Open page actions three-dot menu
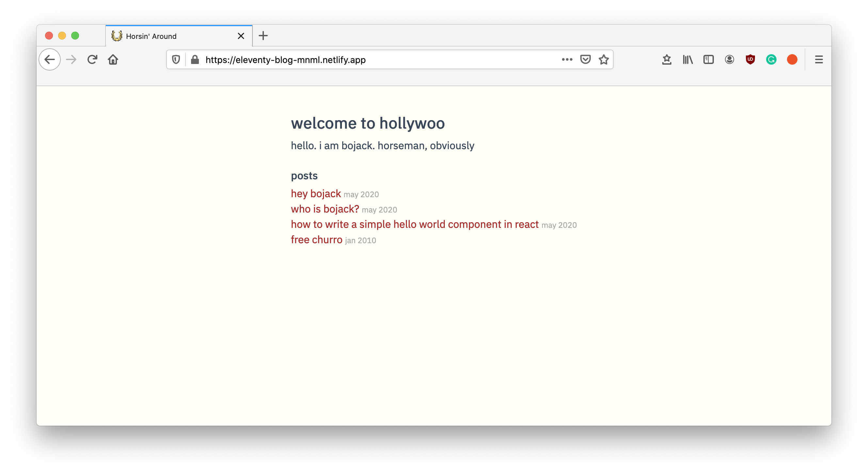The height and width of the screenshot is (474, 868). click(x=567, y=60)
